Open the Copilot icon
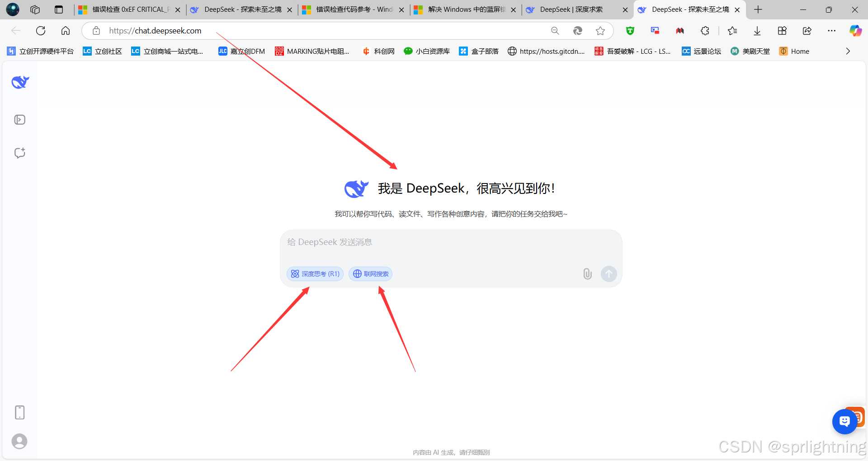This screenshot has width=868, height=461. pos(855,31)
